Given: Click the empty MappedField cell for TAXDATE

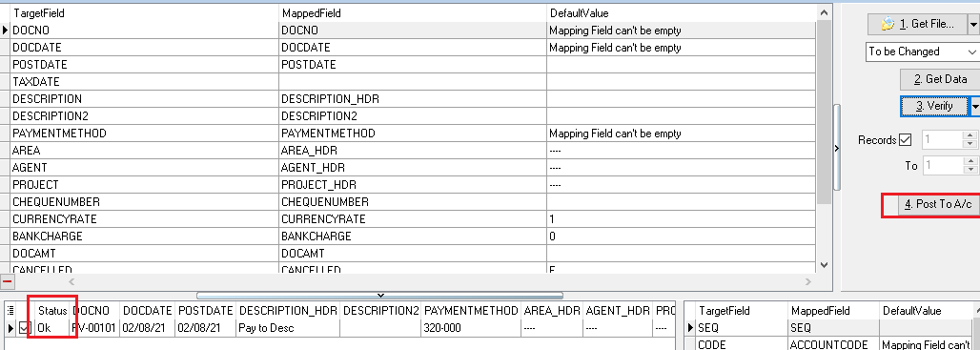Looking at the screenshot, I should [413, 82].
